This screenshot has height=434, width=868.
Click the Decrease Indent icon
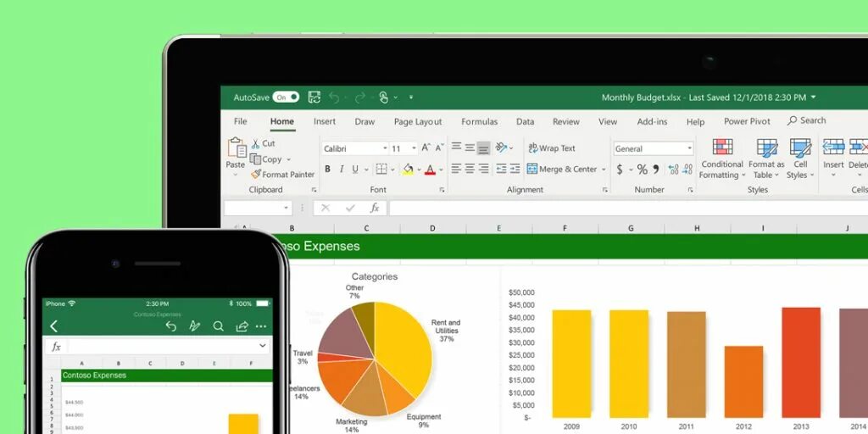[x=502, y=169]
